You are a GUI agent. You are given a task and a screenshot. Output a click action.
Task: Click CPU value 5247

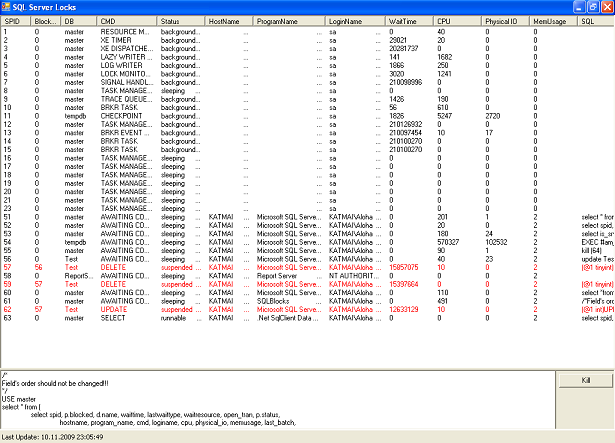[x=445, y=116]
